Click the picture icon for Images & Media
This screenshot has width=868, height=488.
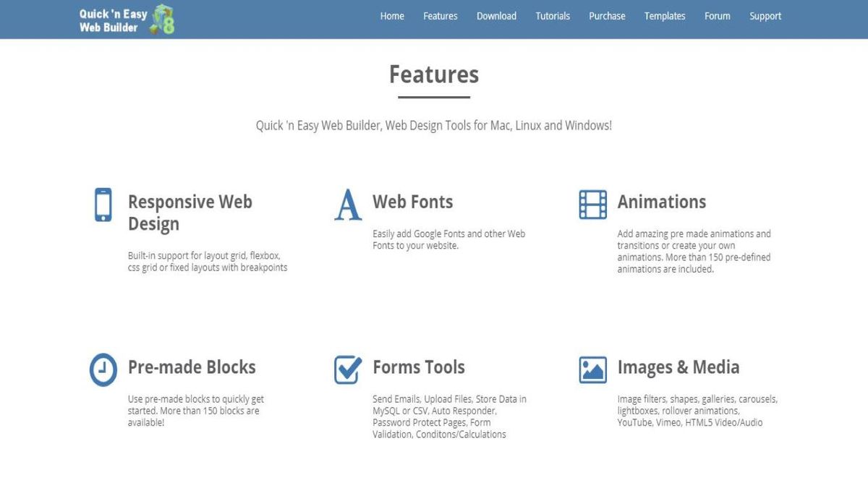592,369
